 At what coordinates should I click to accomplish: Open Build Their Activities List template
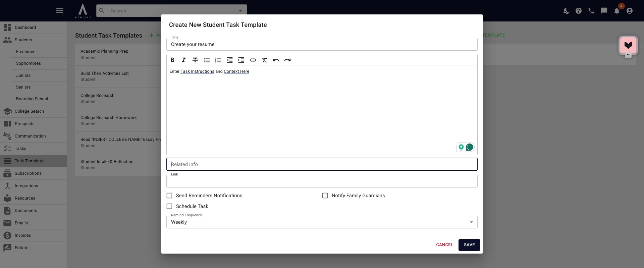point(118,76)
